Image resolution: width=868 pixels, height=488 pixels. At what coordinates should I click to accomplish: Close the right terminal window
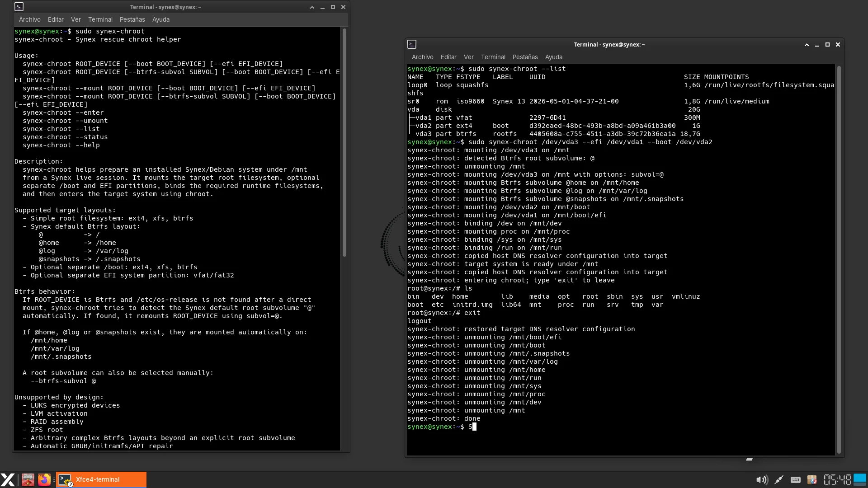pos(838,45)
